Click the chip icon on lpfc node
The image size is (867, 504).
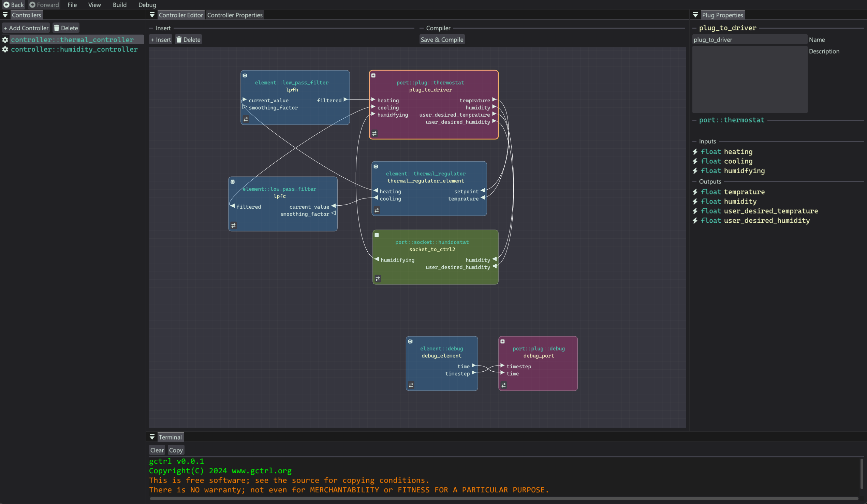[x=233, y=182]
